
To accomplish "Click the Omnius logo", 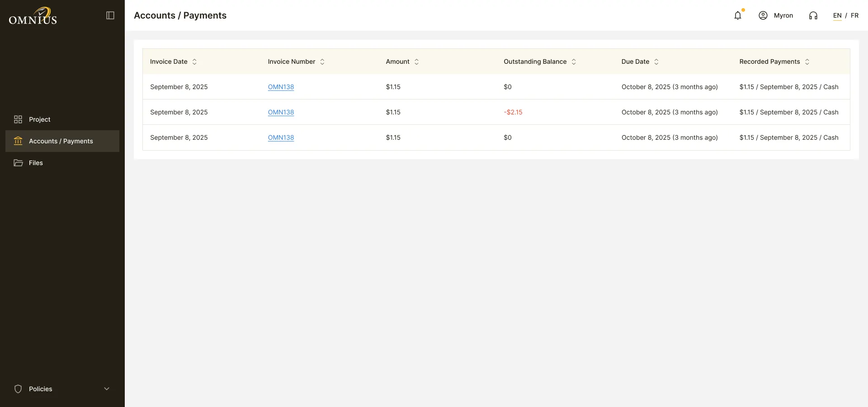I will point(33,16).
